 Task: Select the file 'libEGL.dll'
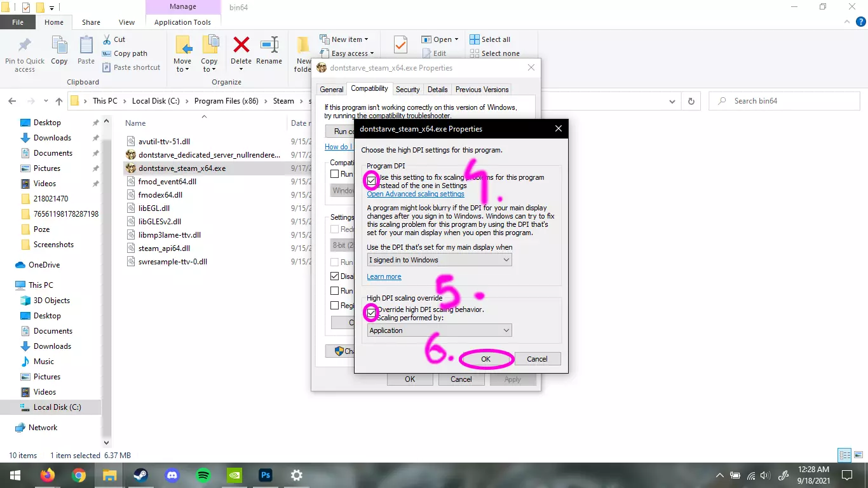point(154,208)
